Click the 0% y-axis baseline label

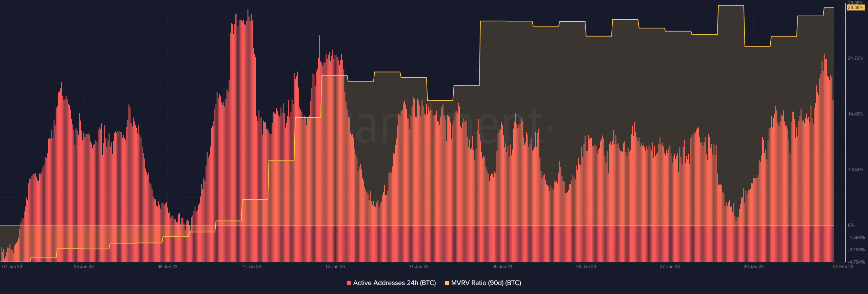tap(851, 225)
